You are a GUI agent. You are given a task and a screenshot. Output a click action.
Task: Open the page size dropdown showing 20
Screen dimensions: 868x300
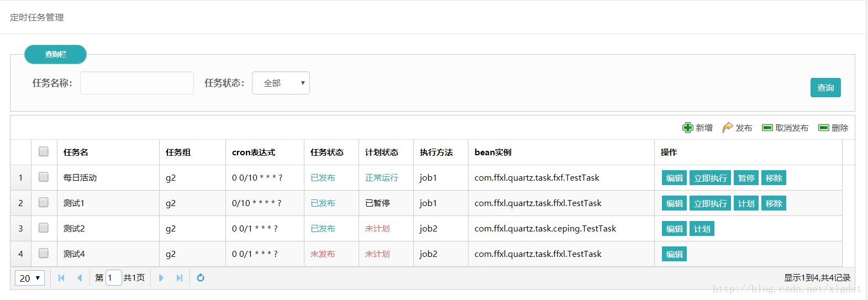[30, 278]
